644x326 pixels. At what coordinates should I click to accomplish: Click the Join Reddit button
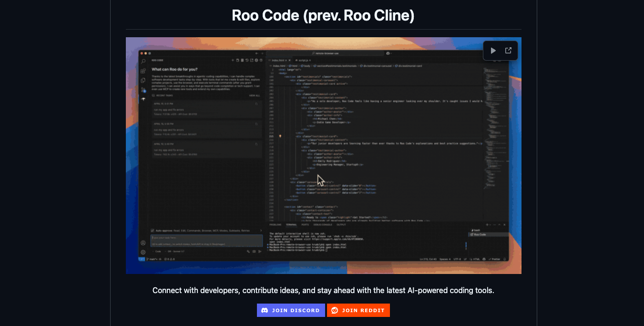358,310
